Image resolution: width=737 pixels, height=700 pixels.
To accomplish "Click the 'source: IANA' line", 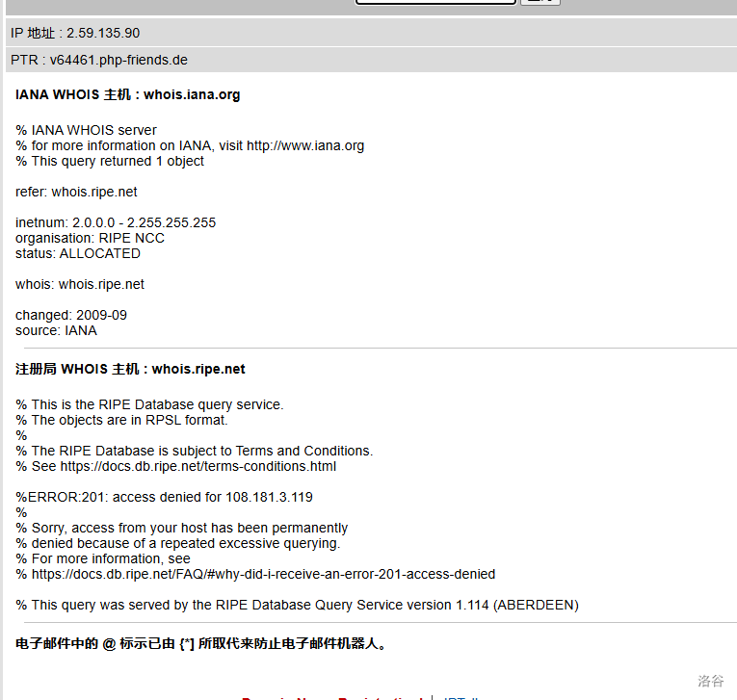I will [56, 330].
